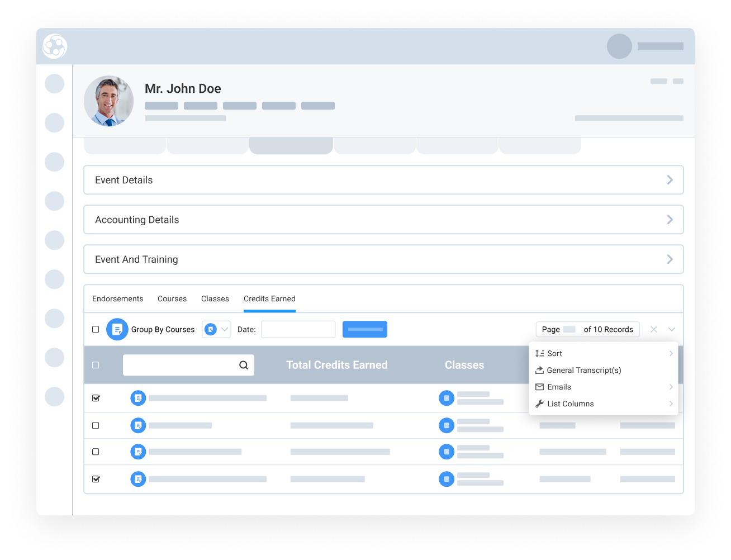Open the dropdown next to the document filter icon
This screenshot has width=731, height=560.
point(224,329)
